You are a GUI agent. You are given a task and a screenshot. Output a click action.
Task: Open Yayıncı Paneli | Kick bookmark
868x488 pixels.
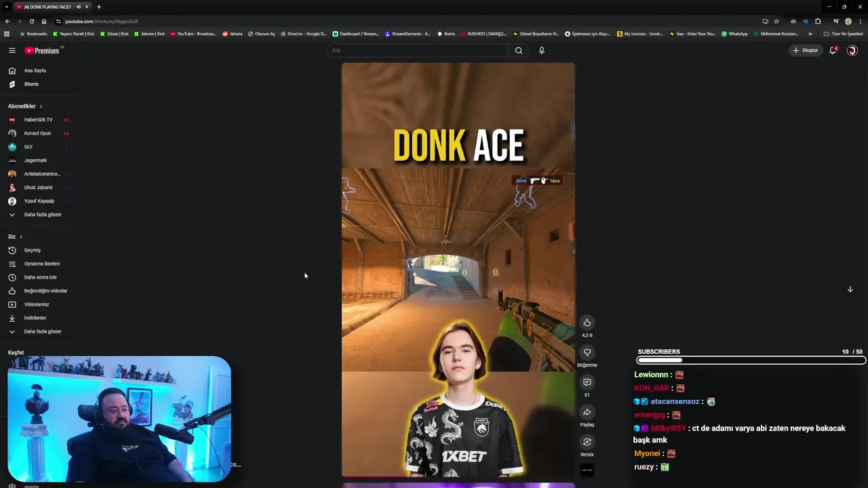point(74,33)
